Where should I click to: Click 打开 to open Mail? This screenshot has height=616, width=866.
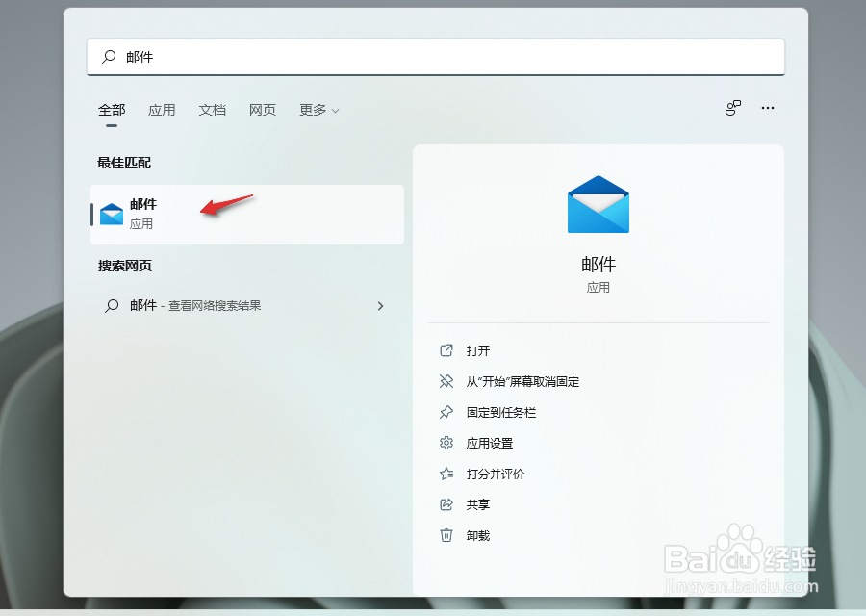[x=477, y=350]
